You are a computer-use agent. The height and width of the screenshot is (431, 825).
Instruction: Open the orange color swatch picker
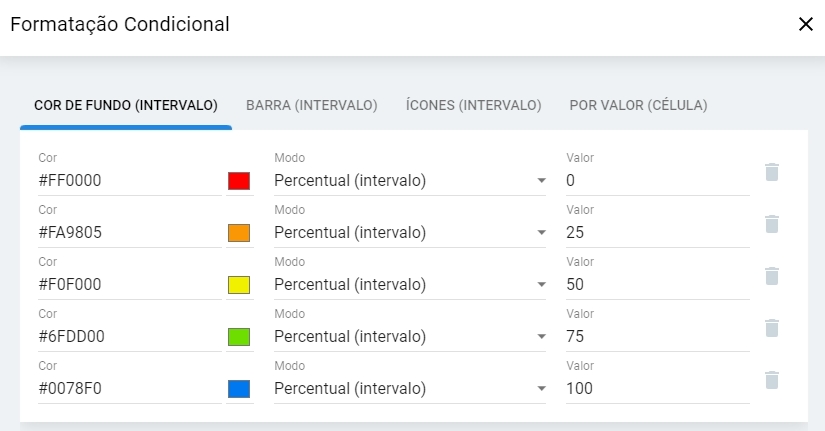pos(238,233)
